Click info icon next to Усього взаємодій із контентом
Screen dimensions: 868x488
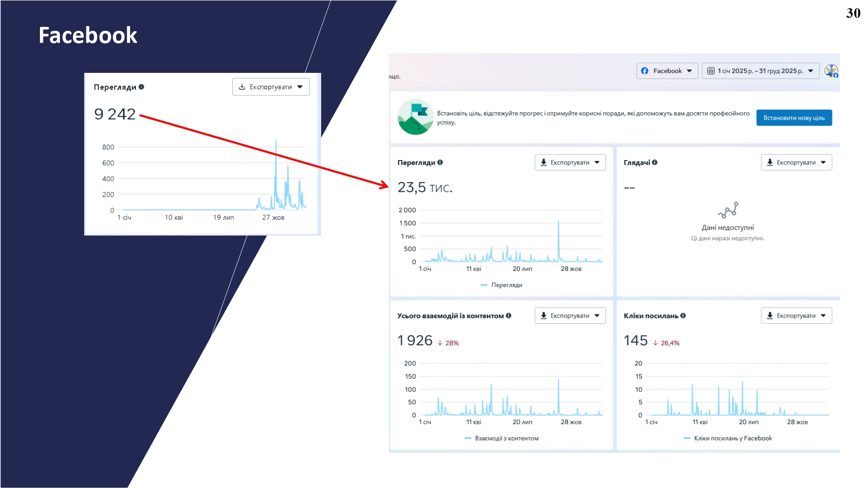pyautogui.click(x=509, y=316)
